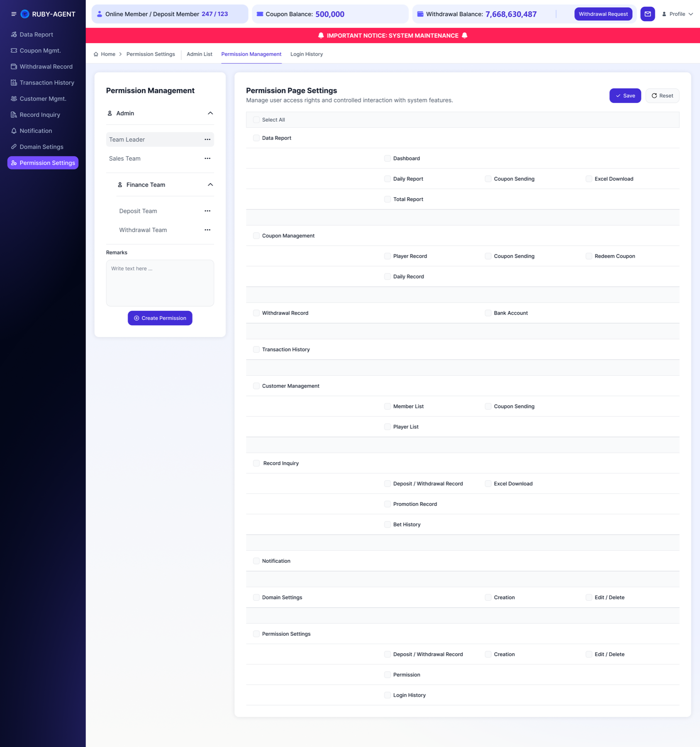This screenshot has width=700, height=747.
Task: Click the withdrawal balance wallet icon
Action: click(x=420, y=14)
